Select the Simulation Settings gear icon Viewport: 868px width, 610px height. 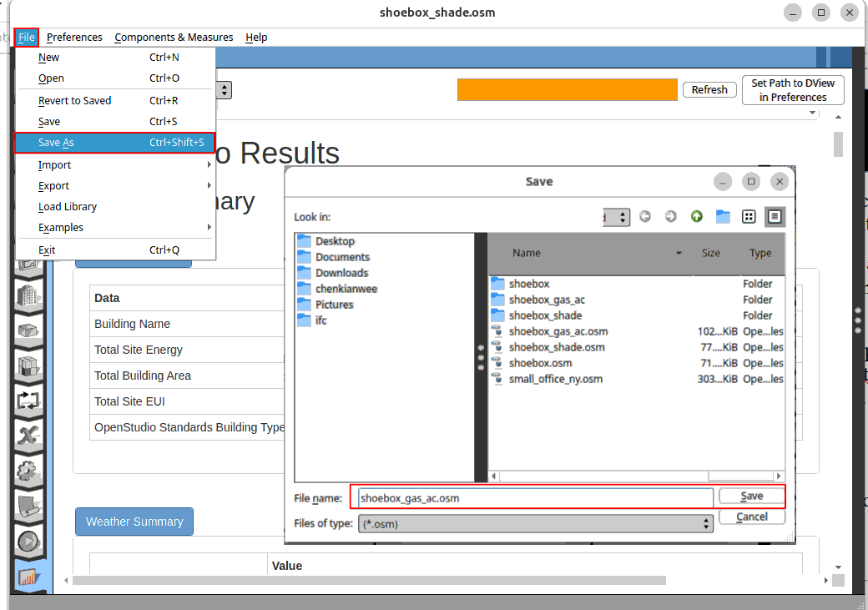coord(29,471)
